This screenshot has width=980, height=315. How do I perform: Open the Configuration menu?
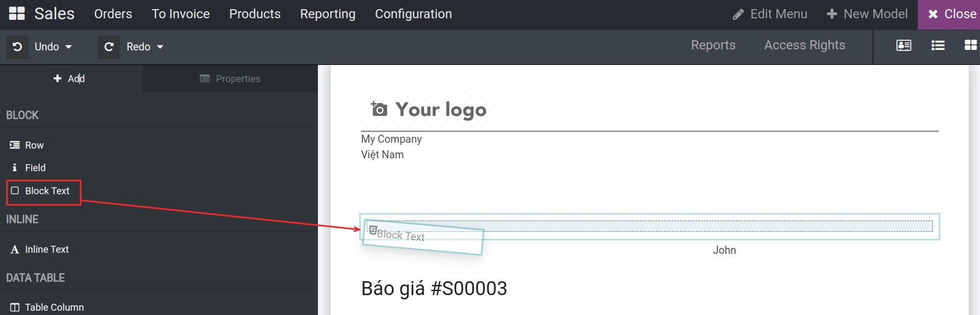(x=413, y=14)
